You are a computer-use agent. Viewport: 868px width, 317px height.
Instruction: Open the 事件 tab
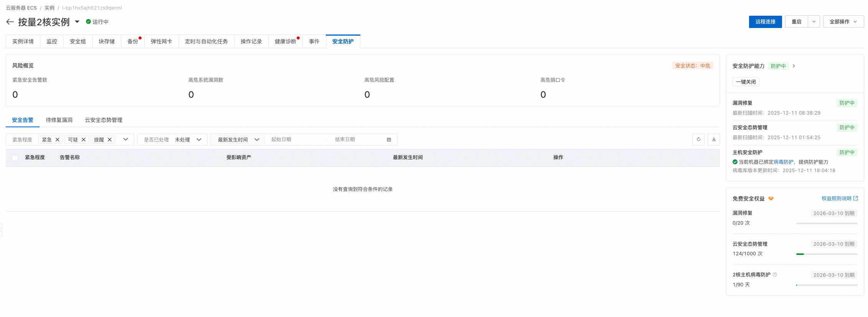(314, 41)
